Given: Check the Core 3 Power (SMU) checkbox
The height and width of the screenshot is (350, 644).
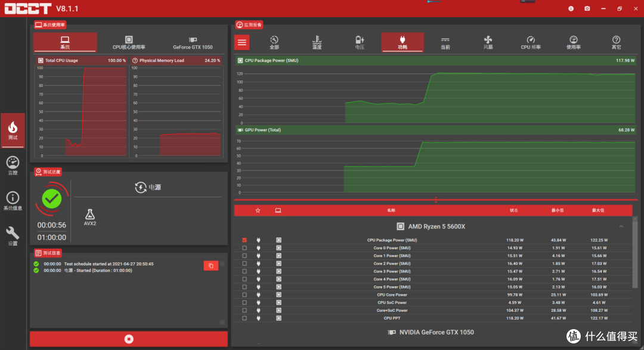Looking at the screenshot, I should pyautogui.click(x=244, y=271).
